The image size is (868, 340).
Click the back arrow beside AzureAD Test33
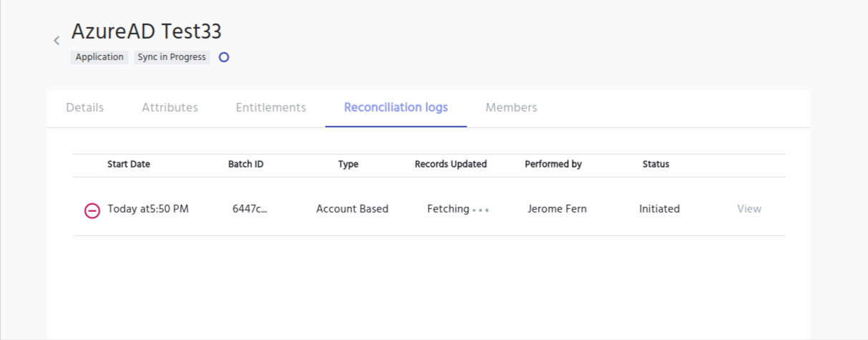tap(57, 41)
